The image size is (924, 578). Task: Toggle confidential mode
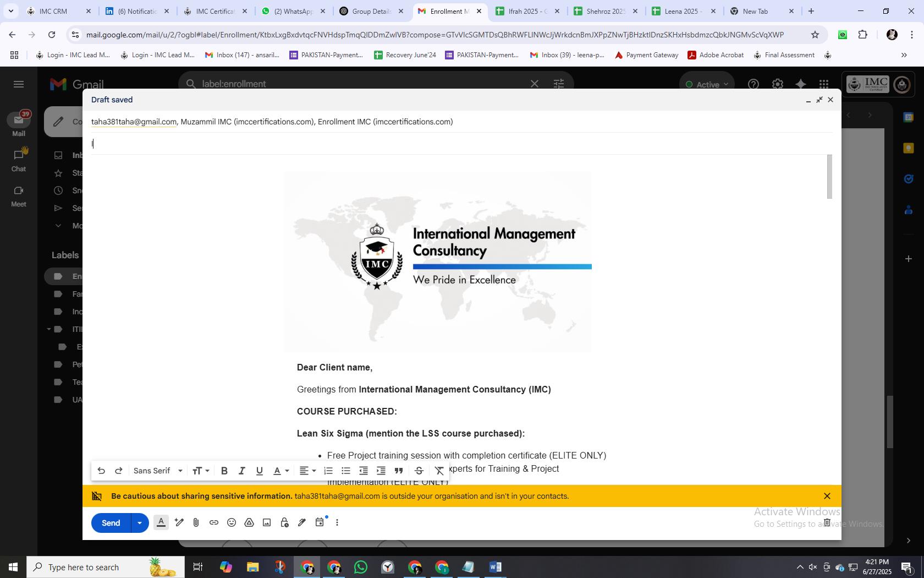point(284,522)
